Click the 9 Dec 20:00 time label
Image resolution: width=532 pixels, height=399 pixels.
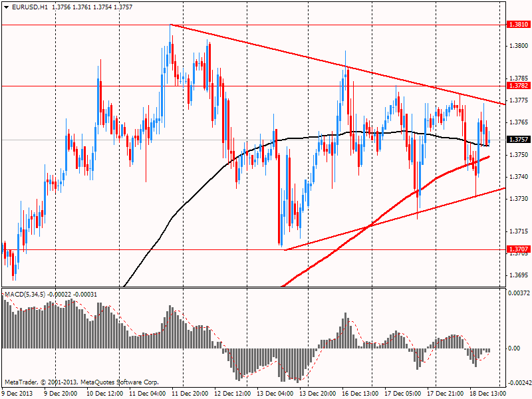61,394
